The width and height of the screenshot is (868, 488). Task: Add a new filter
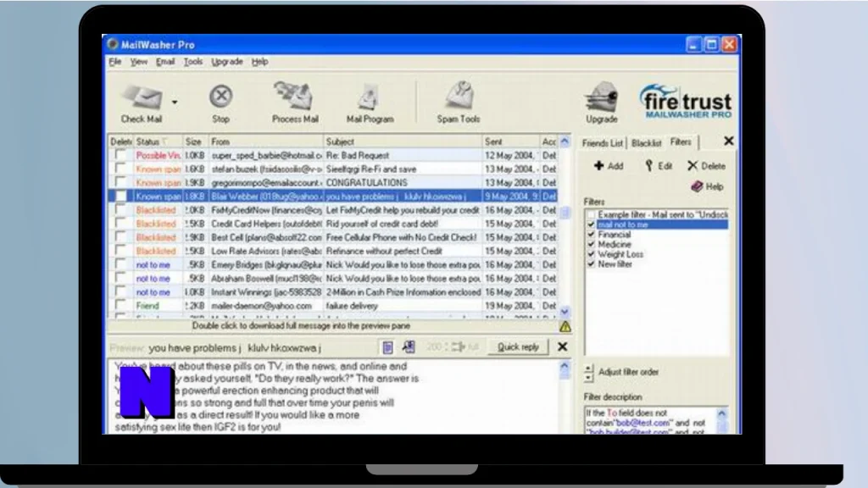609,166
